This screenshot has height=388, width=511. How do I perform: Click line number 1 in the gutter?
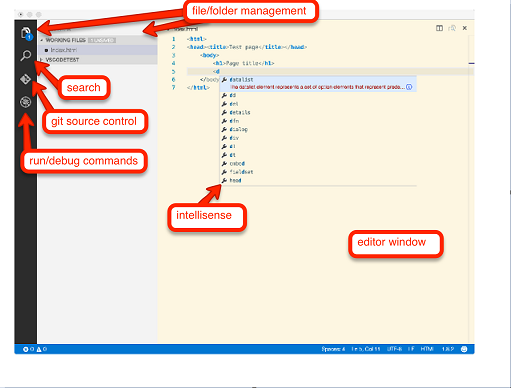coord(173,39)
